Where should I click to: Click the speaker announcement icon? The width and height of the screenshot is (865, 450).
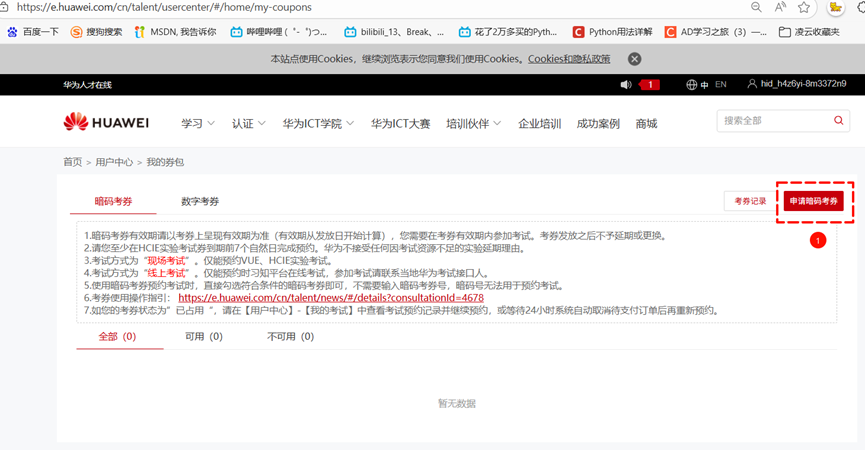[x=626, y=84]
